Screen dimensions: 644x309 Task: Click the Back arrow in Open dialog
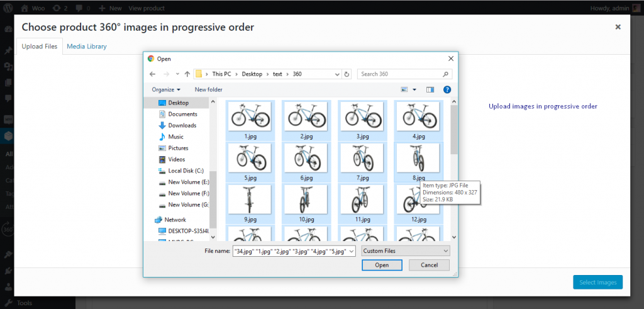(x=152, y=74)
